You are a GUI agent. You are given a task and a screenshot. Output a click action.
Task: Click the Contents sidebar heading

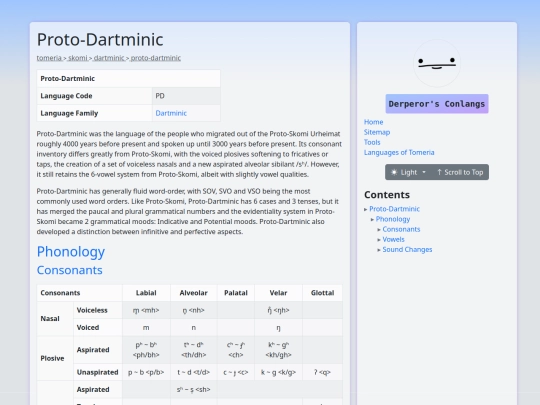click(387, 195)
